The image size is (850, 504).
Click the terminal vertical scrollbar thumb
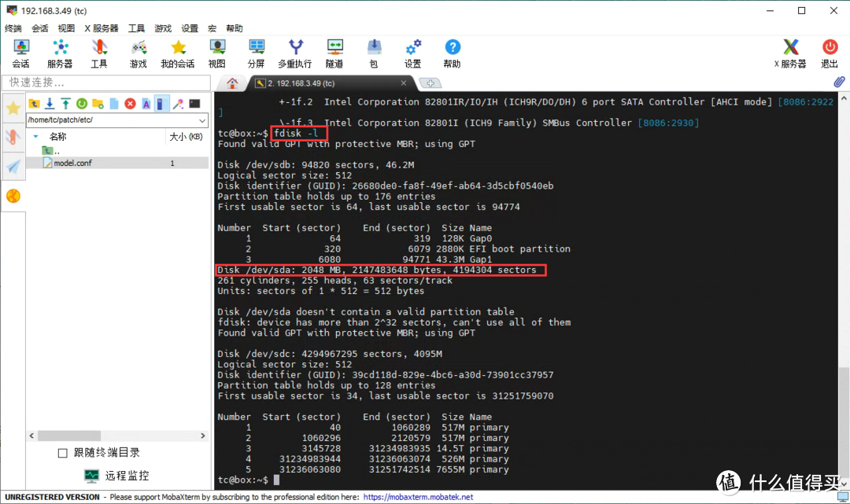coord(844,421)
